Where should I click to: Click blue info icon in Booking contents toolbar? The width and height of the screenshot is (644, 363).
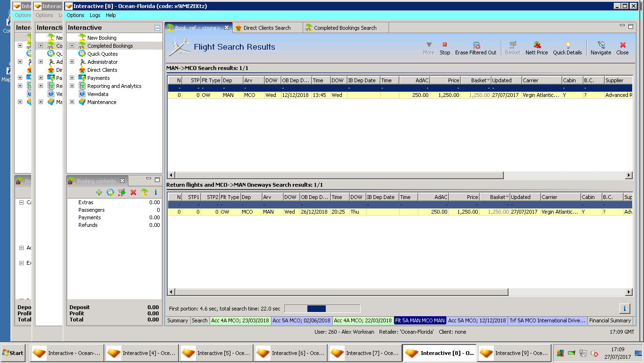pyautogui.click(x=156, y=192)
